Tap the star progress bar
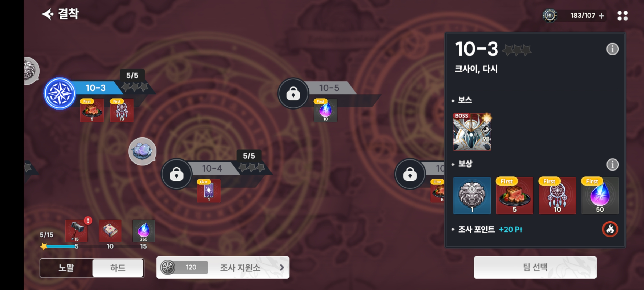This screenshot has height=290, width=644. (x=60, y=246)
